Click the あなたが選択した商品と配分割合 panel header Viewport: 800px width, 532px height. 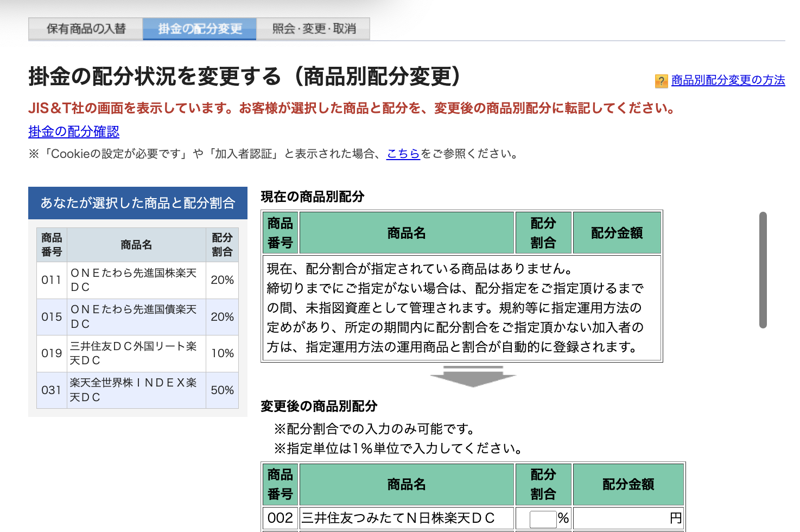(x=138, y=203)
